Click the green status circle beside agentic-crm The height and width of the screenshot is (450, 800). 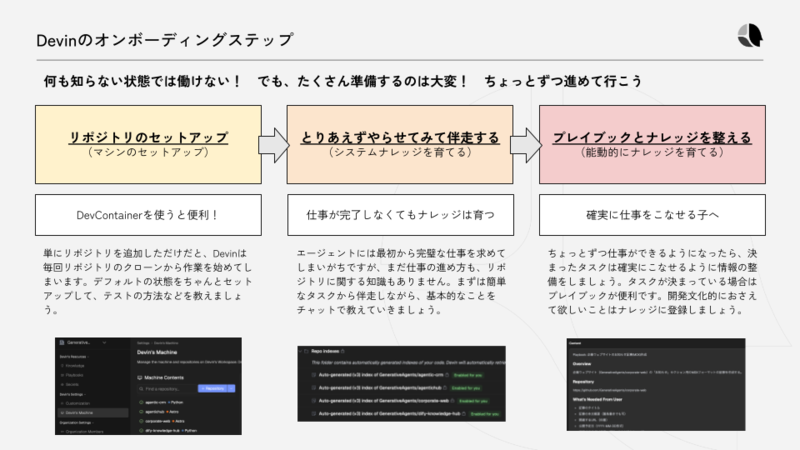tap(141, 402)
